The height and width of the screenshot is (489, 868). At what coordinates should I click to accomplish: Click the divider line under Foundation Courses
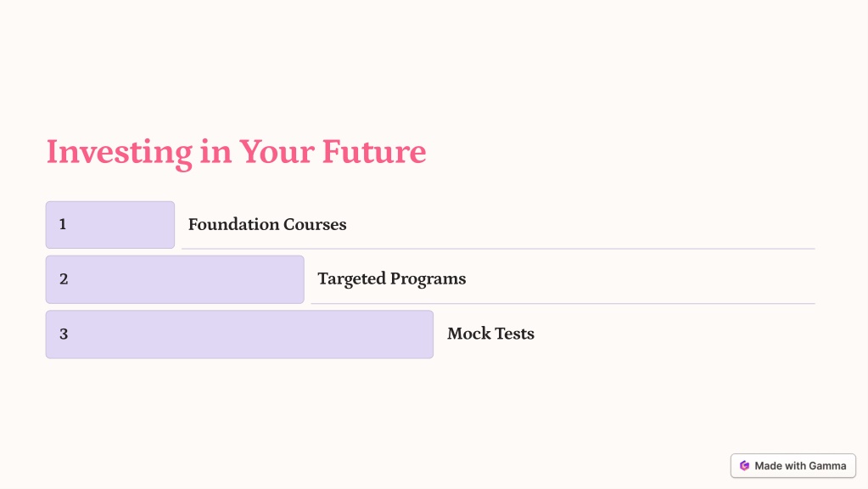coord(498,249)
